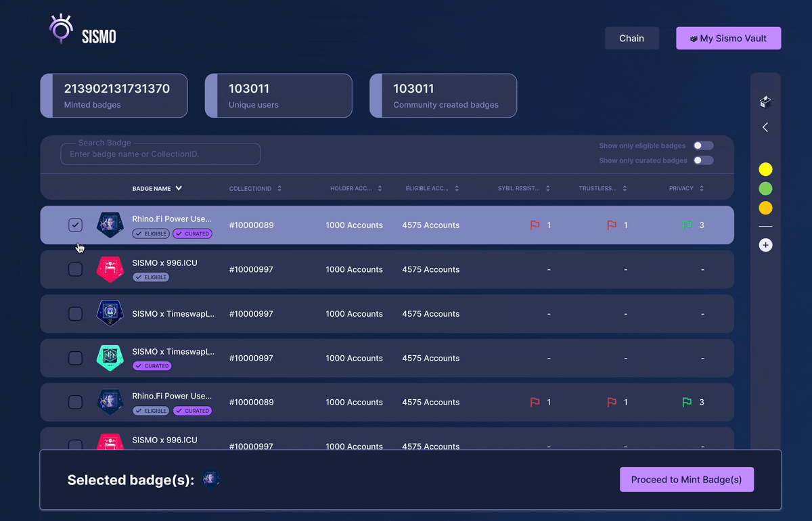Screen dimensions: 812x521
Task: Check the curated SISMO x TimeswapL row
Action: [x=75, y=358]
